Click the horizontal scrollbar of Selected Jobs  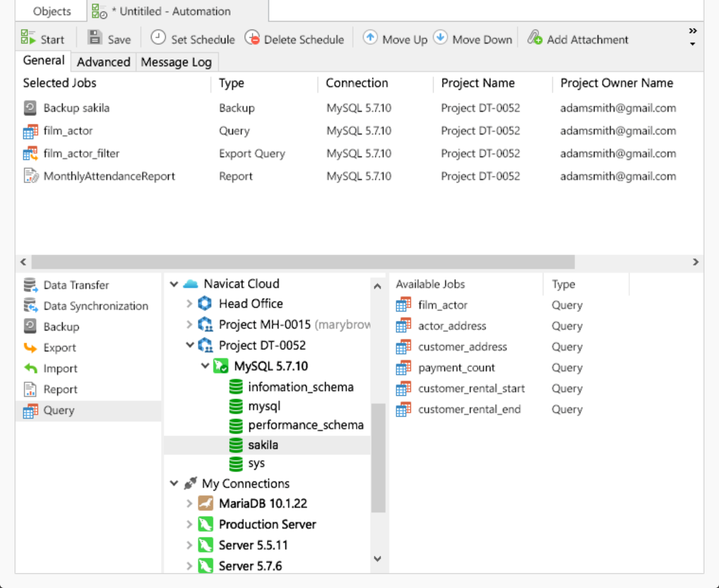[x=303, y=261]
